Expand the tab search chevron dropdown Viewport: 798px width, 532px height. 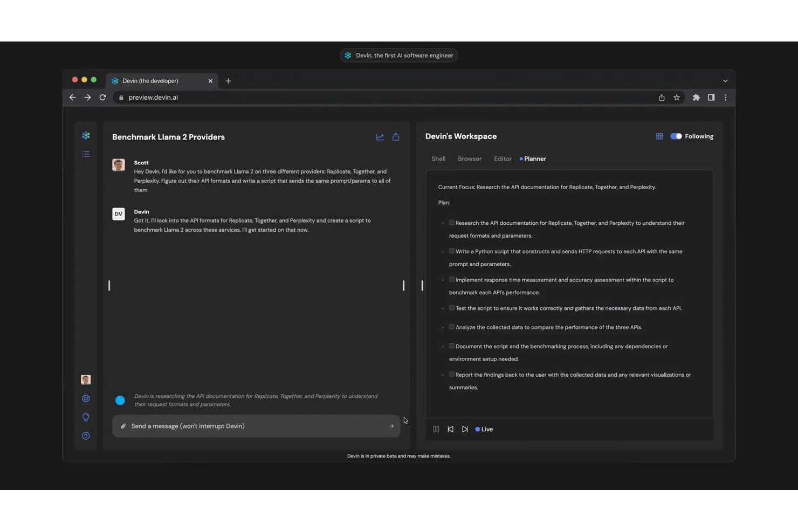[x=725, y=81]
